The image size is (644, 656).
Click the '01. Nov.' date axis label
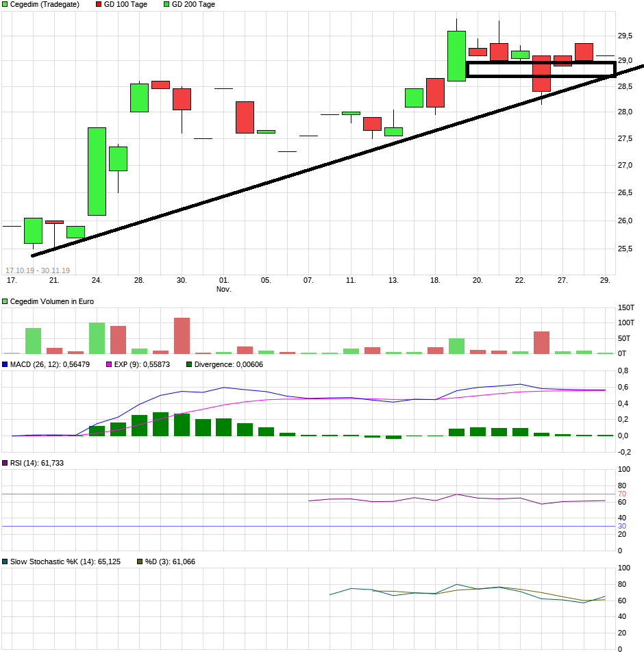click(x=224, y=284)
